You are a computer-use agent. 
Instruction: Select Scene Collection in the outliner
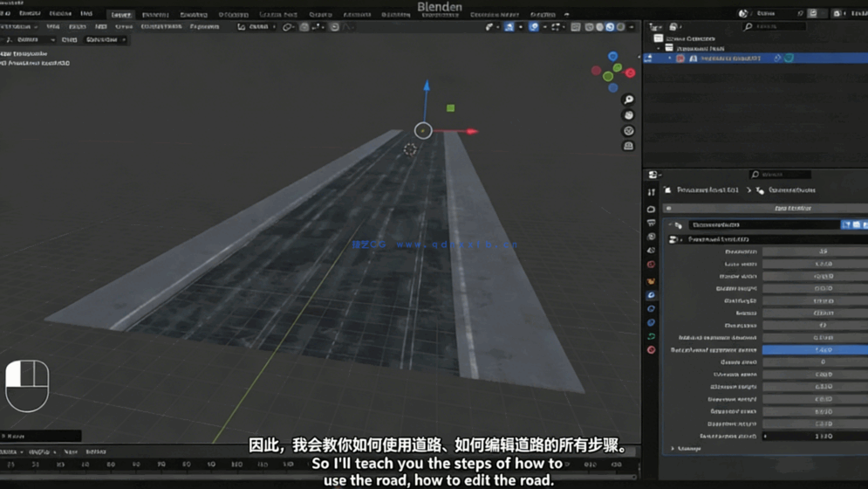coord(690,38)
